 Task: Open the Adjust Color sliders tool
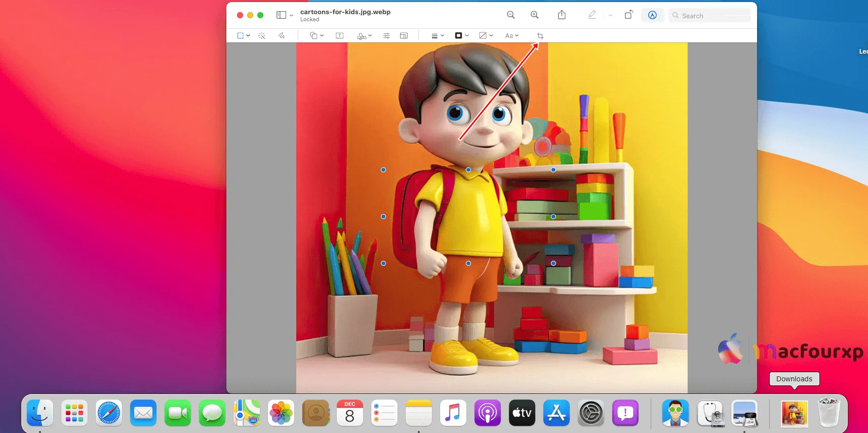(x=386, y=35)
